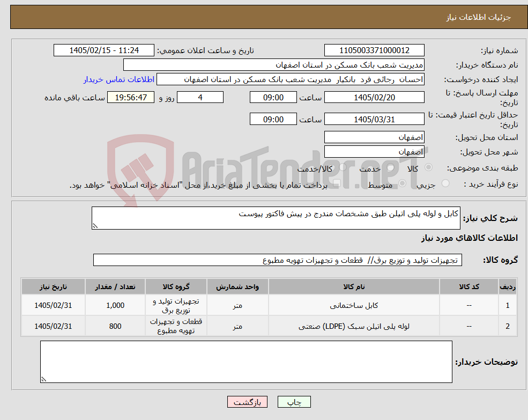Click the unit متر in row 2
Screen dimensions: 528x420
pos(237,326)
